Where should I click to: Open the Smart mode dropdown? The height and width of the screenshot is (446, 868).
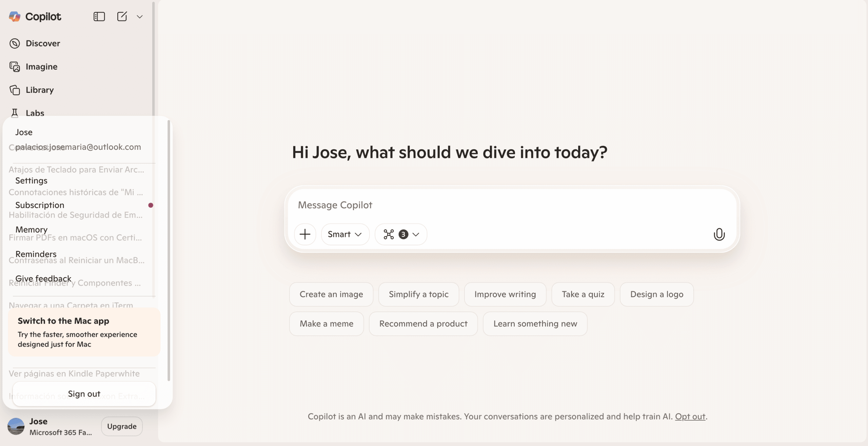[x=345, y=234]
